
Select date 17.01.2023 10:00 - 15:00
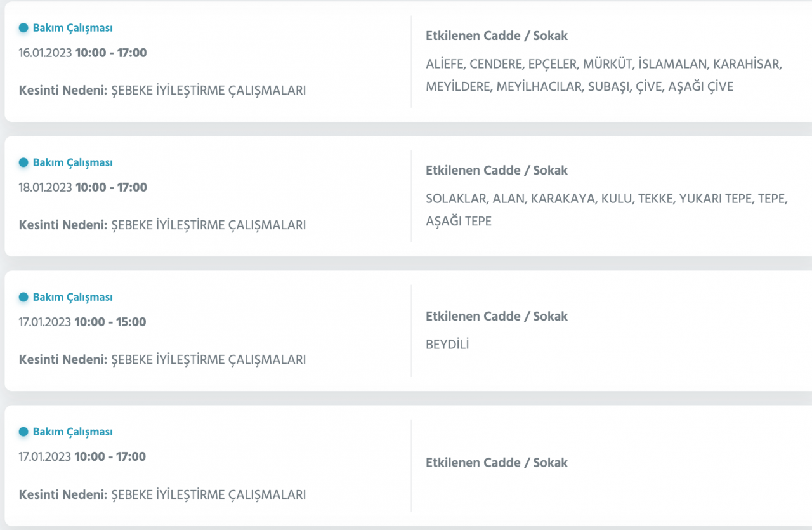click(82, 322)
